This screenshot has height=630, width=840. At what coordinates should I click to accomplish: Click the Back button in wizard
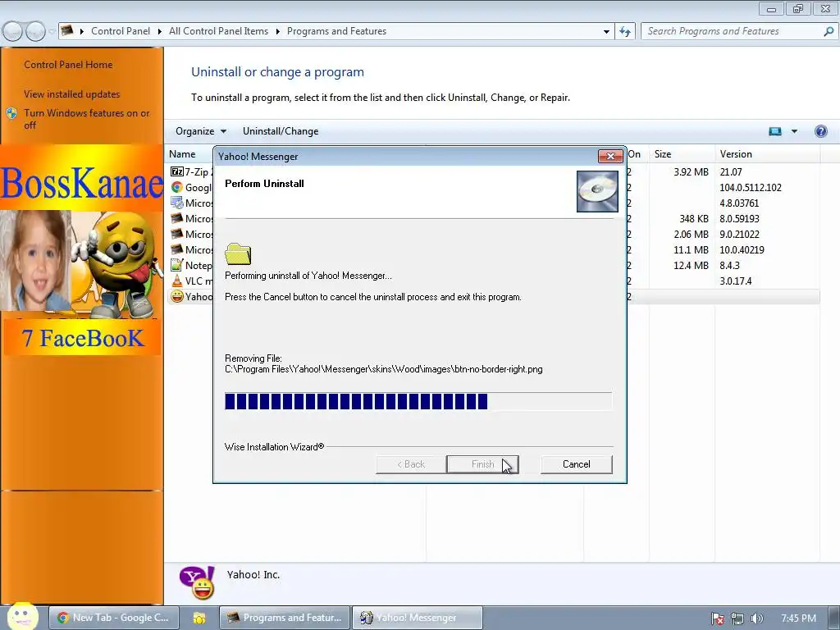coord(411,464)
